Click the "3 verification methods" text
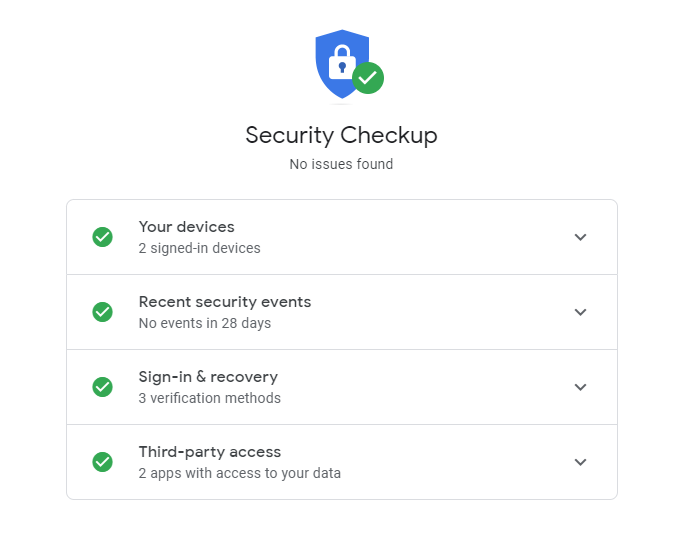 pyautogui.click(x=209, y=398)
